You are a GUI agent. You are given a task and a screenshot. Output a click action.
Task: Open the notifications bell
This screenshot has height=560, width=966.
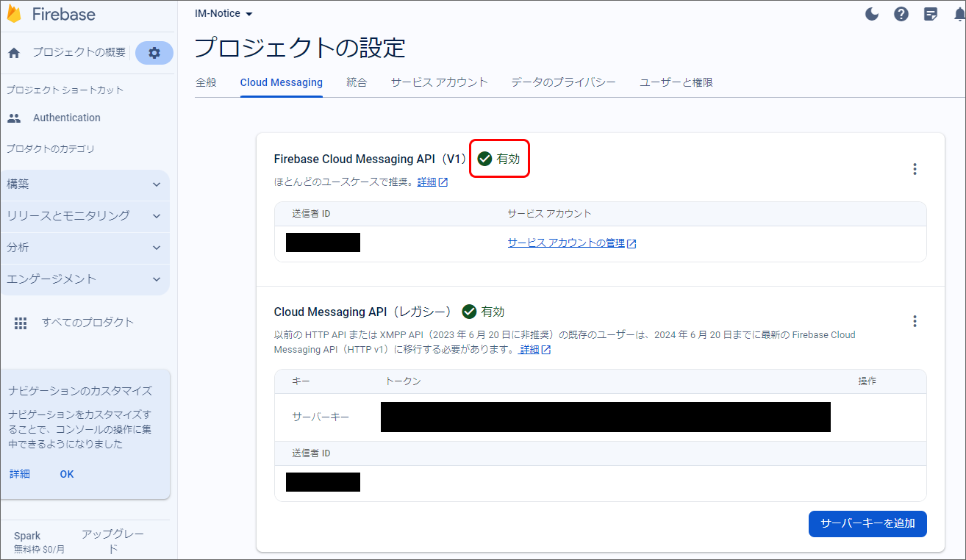[x=959, y=14]
